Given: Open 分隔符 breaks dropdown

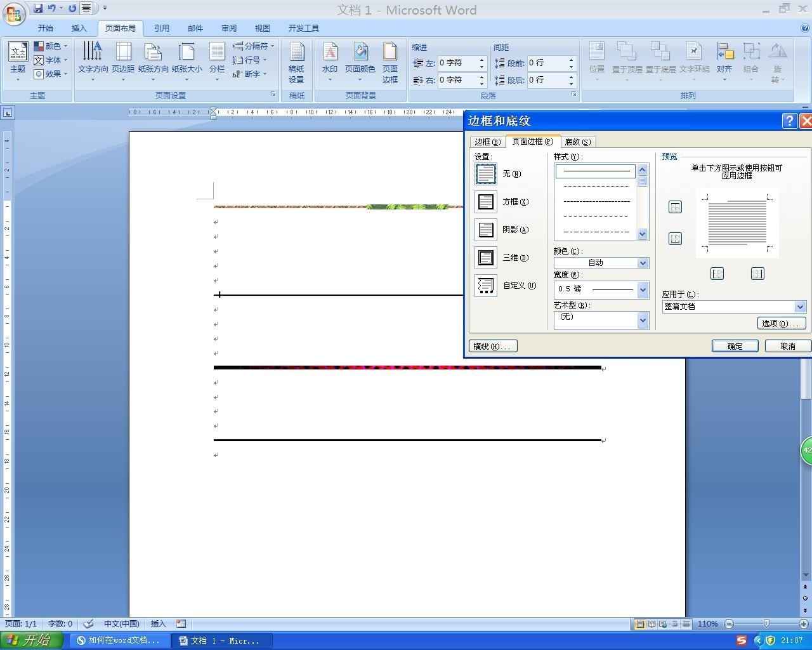Looking at the screenshot, I should (253, 46).
